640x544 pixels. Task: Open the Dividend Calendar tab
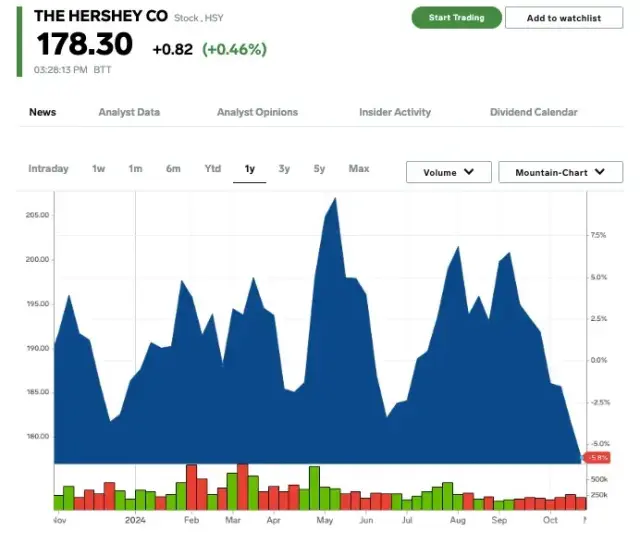point(533,112)
